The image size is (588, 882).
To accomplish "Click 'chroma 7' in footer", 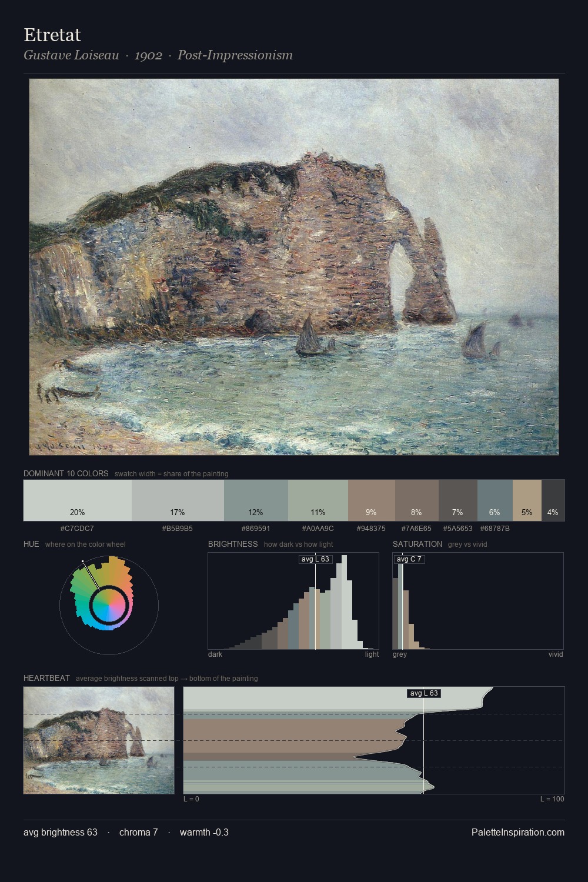I will coord(138,832).
